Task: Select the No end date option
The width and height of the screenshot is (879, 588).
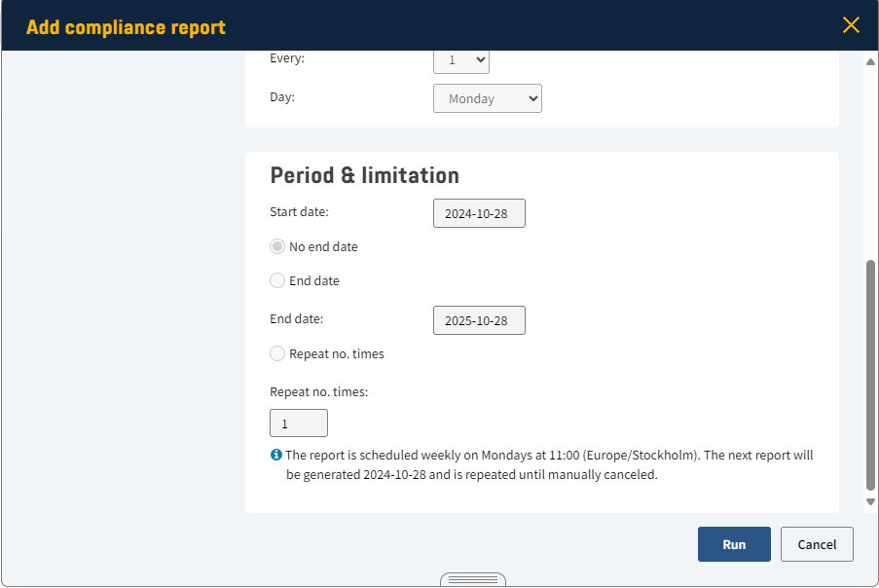Action: 277,247
